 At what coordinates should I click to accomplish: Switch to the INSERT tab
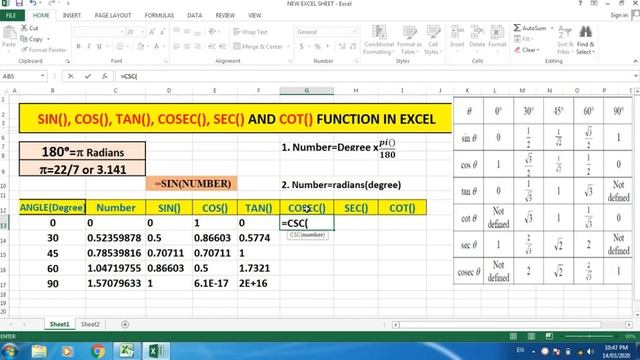coord(72,16)
